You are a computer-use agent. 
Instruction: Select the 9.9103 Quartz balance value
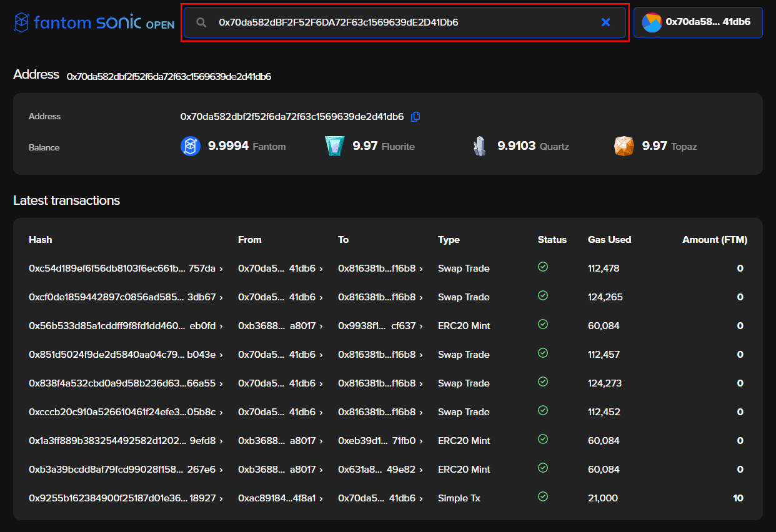[517, 146]
